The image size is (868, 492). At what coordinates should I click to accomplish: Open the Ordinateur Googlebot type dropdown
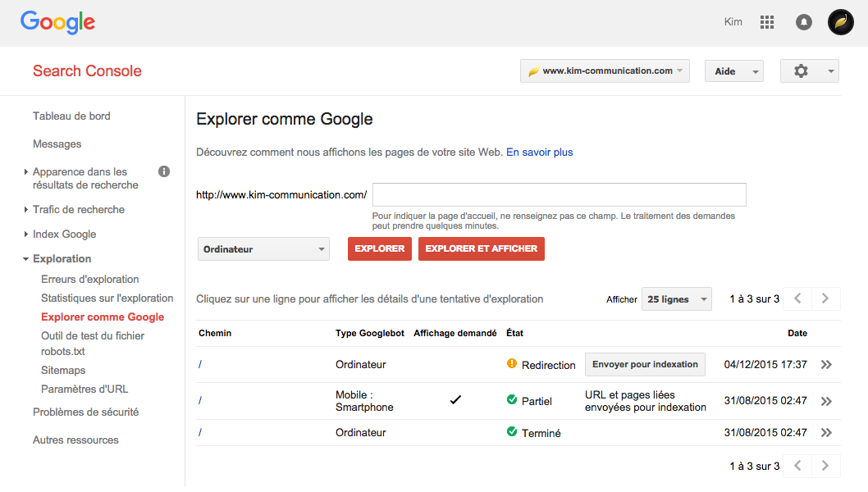click(263, 249)
